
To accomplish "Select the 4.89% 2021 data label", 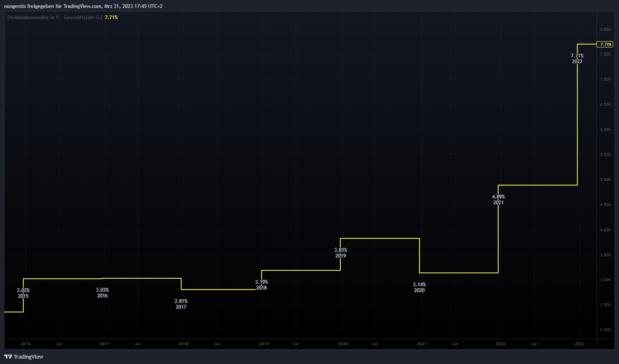I will [x=498, y=200].
